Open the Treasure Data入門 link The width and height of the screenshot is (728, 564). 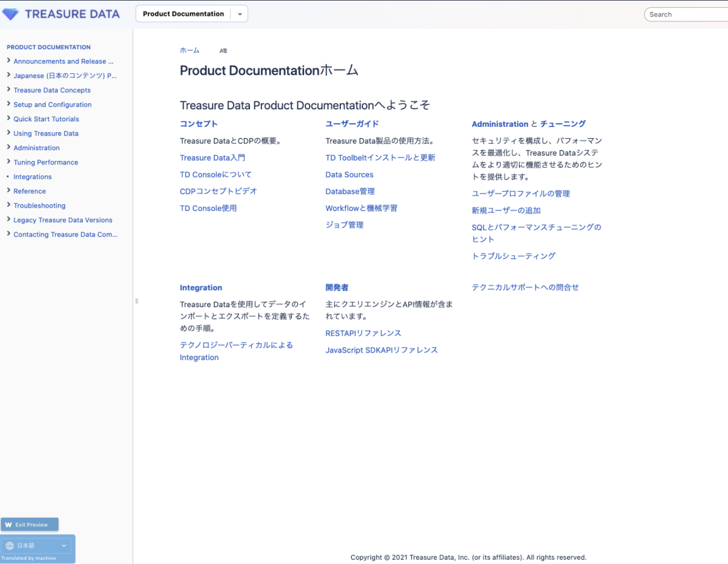212,158
